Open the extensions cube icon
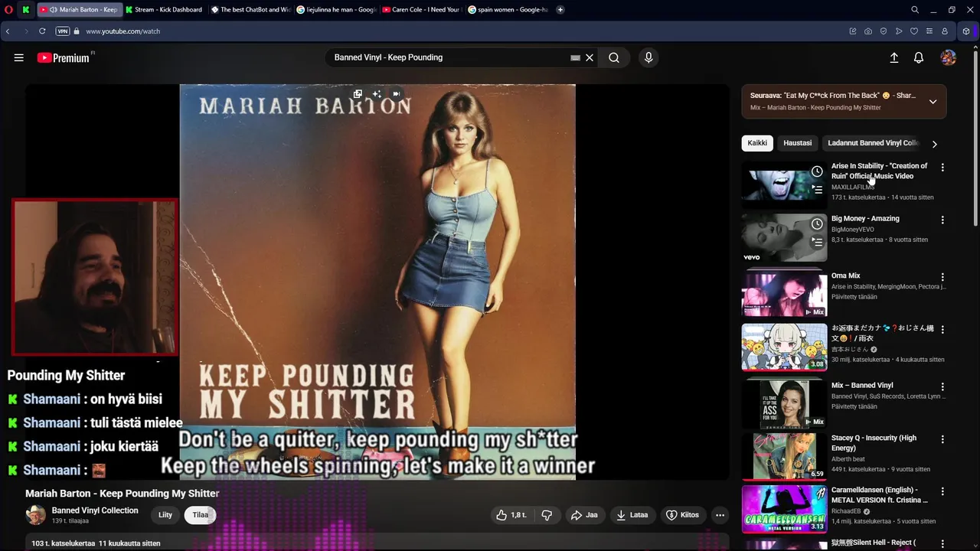Image resolution: width=980 pixels, height=551 pixels. (966, 31)
